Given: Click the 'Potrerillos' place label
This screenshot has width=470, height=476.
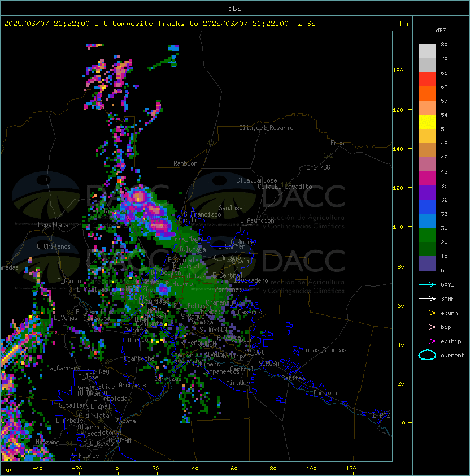Looking at the screenshot, I should click(x=94, y=312).
